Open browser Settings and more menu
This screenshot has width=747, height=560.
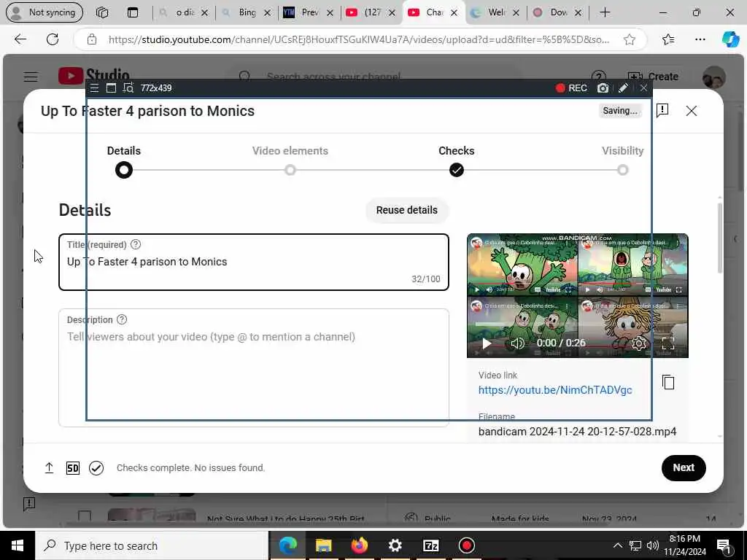click(700, 39)
